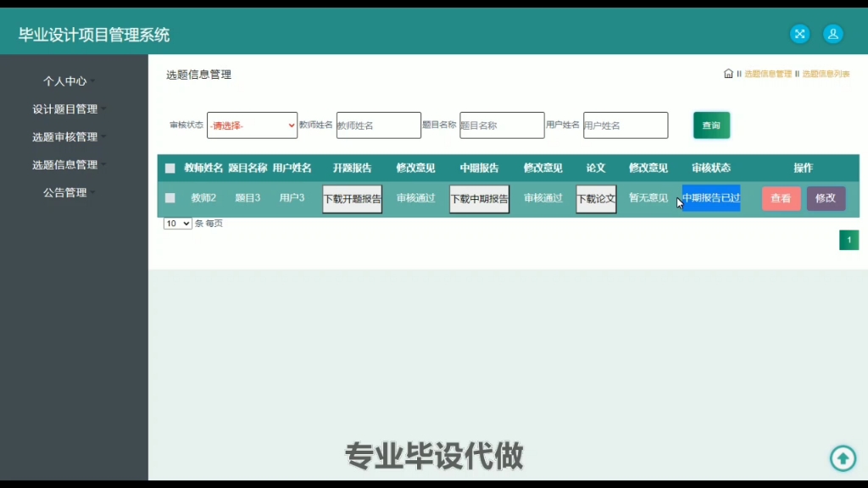
Task: Select 设计题目管理 in the sidebar
Action: (x=68, y=108)
